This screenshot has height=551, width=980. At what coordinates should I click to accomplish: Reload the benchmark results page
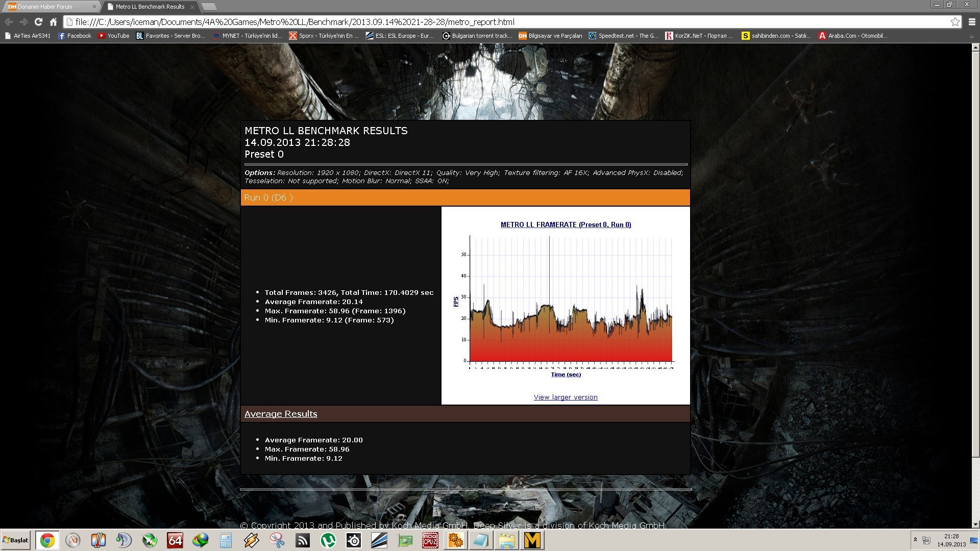tap(38, 22)
